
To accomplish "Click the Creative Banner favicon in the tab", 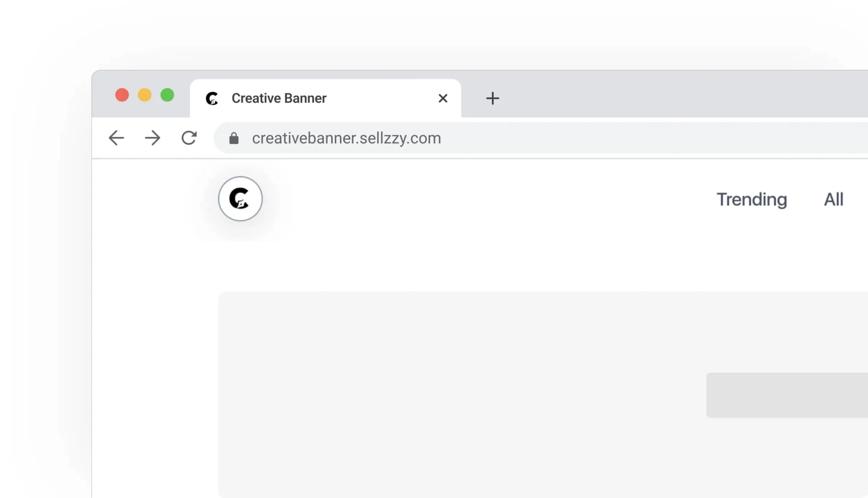I will click(x=212, y=99).
